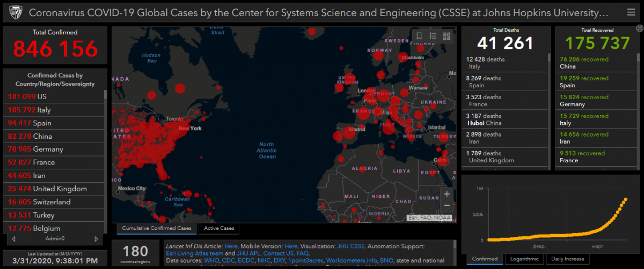
Task: Select 181 099 US in confirmed list
Action: pos(54,96)
